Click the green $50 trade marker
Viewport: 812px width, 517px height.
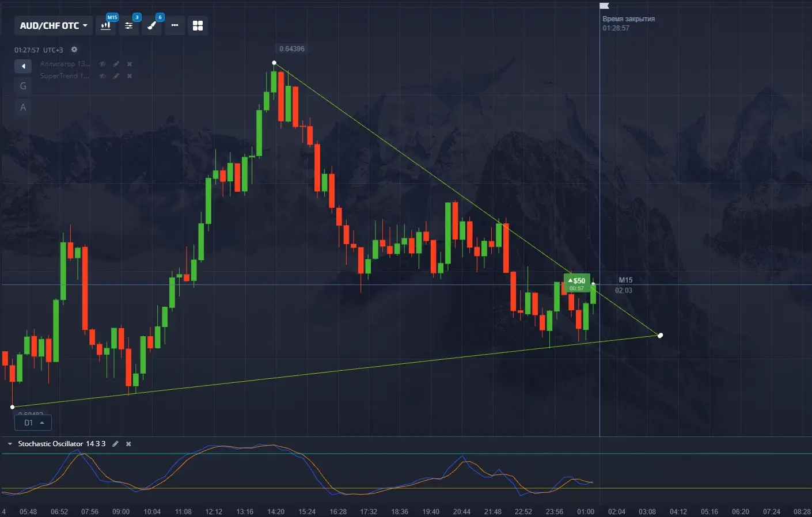[576, 283]
